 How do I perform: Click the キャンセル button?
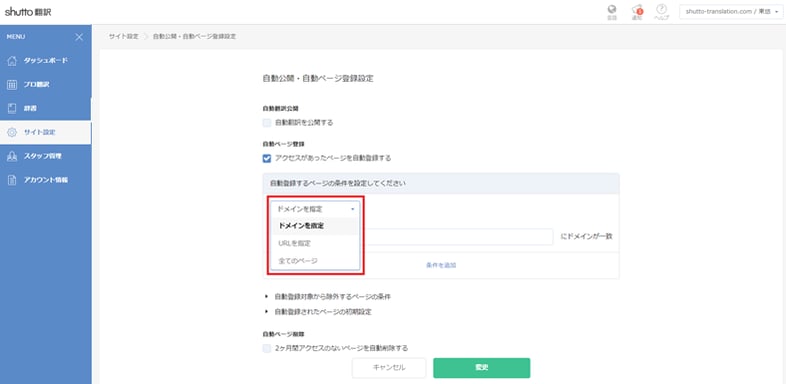[x=389, y=367]
